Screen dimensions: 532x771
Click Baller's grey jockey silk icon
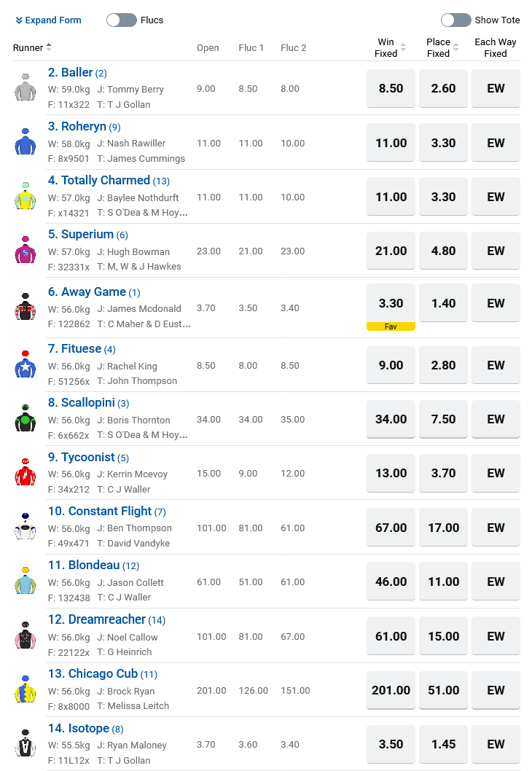point(25,88)
